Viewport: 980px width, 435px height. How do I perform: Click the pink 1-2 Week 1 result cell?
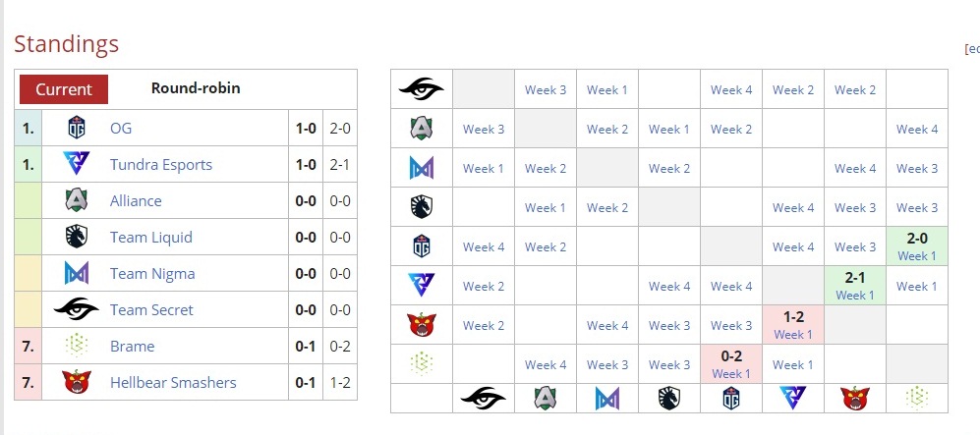(x=792, y=324)
